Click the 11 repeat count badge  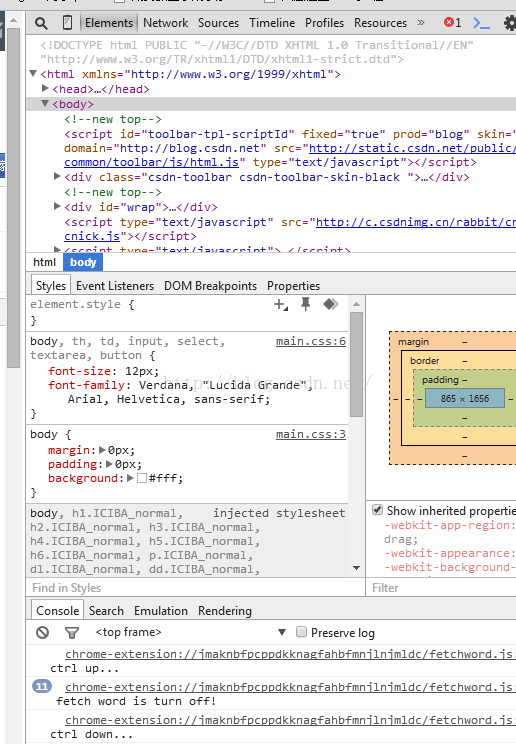point(42,686)
